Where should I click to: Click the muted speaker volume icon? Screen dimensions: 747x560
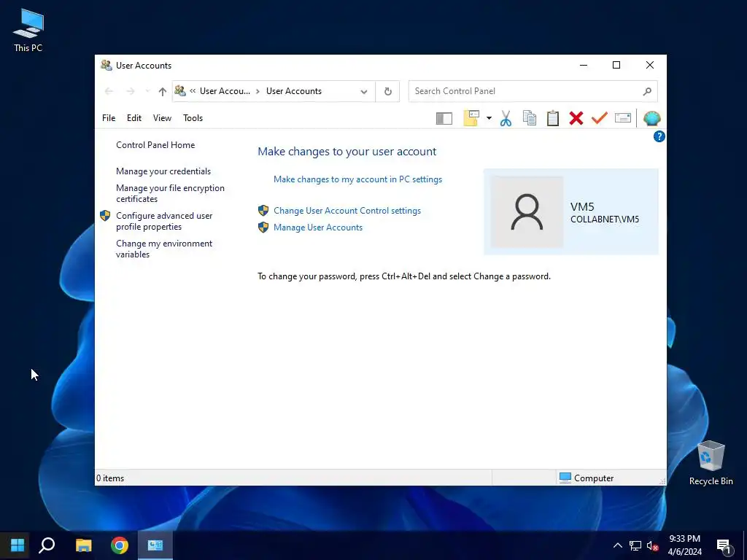tap(652, 545)
